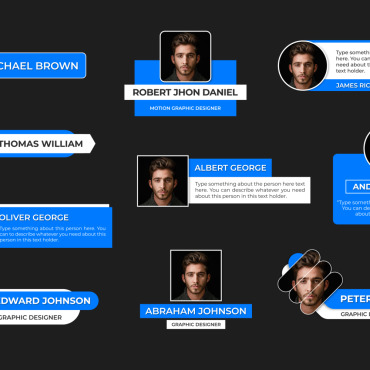The image size is (370, 370).
Task: Select the Thomas William arrow-shaped title
Action: (47, 144)
